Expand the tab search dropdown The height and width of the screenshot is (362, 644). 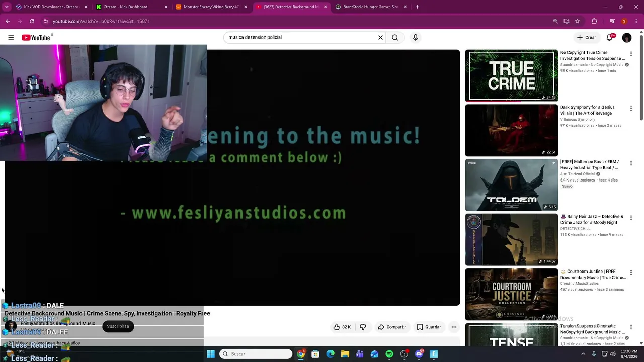(7, 7)
